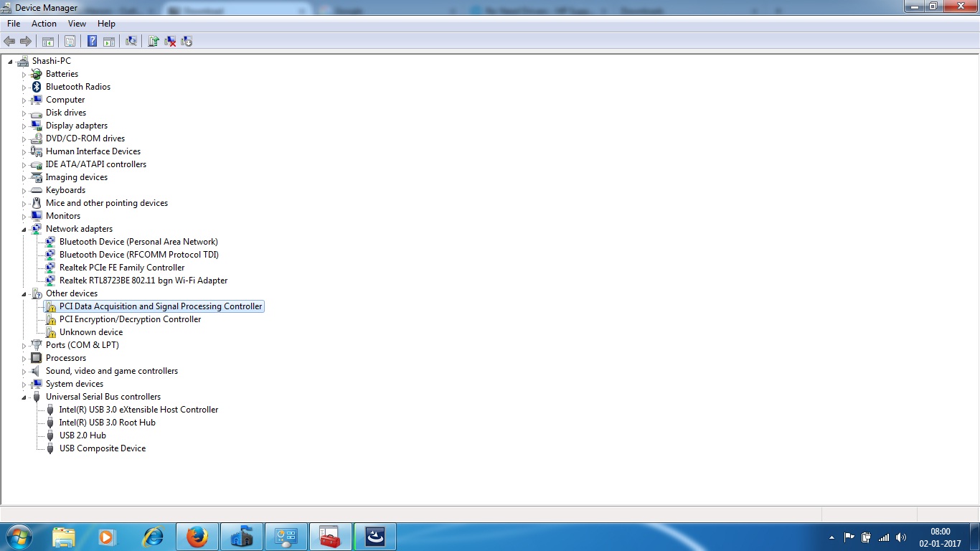Screen dimensions: 980x551
Task: Click the Keyboards label text
Action: tap(65, 190)
